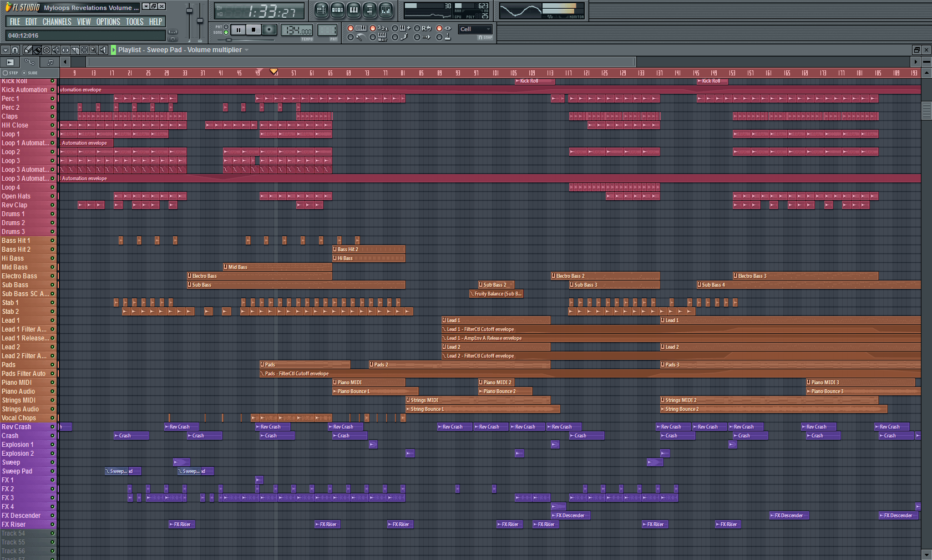932x560 pixels.
Task: Disable the 3-2-1 recording countdown
Action: click(373, 29)
